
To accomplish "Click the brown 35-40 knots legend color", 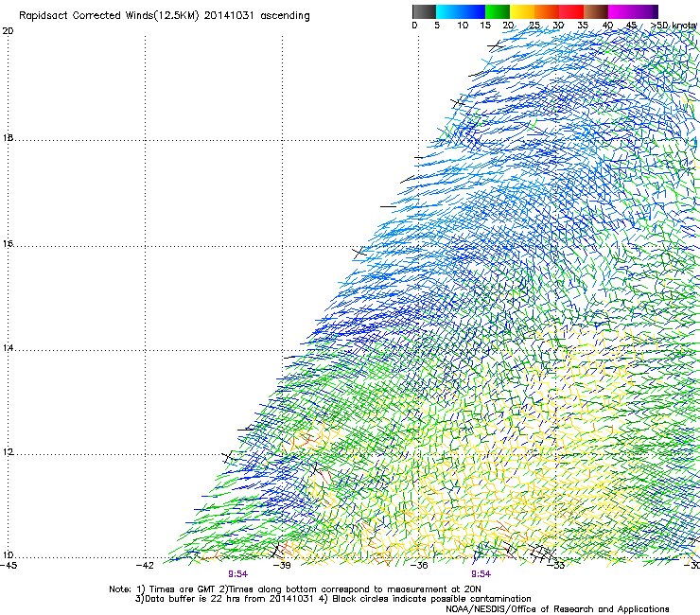I will [x=596, y=11].
